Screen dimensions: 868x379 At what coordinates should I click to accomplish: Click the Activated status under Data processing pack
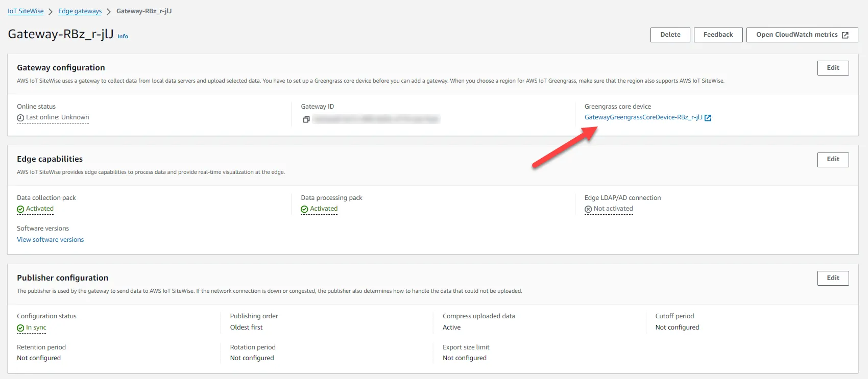[324, 209]
